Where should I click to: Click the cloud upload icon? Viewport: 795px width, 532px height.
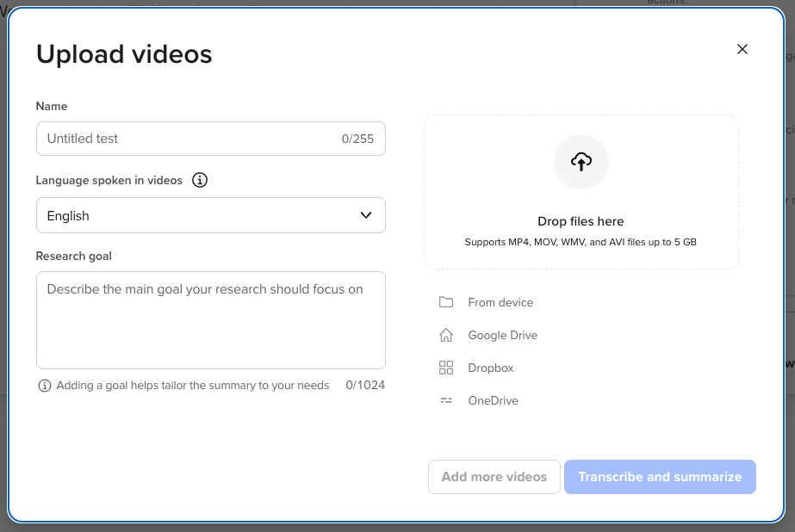click(x=581, y=161)
